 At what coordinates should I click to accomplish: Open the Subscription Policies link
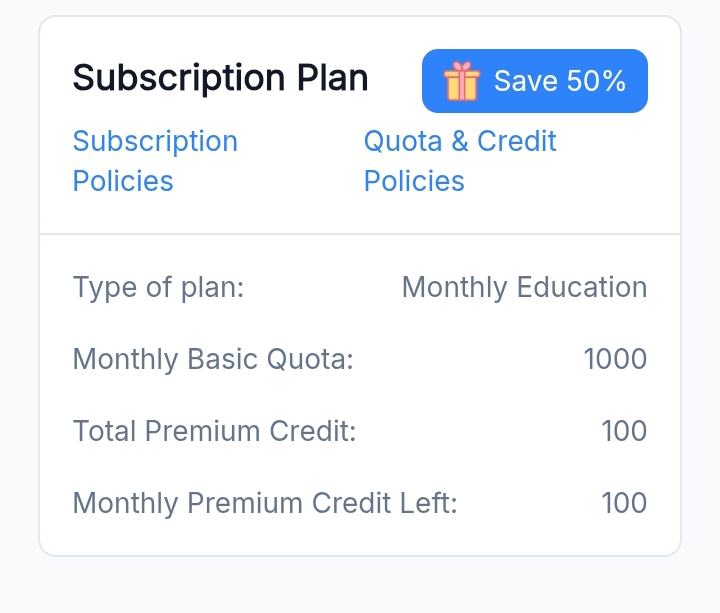point(155,160)
